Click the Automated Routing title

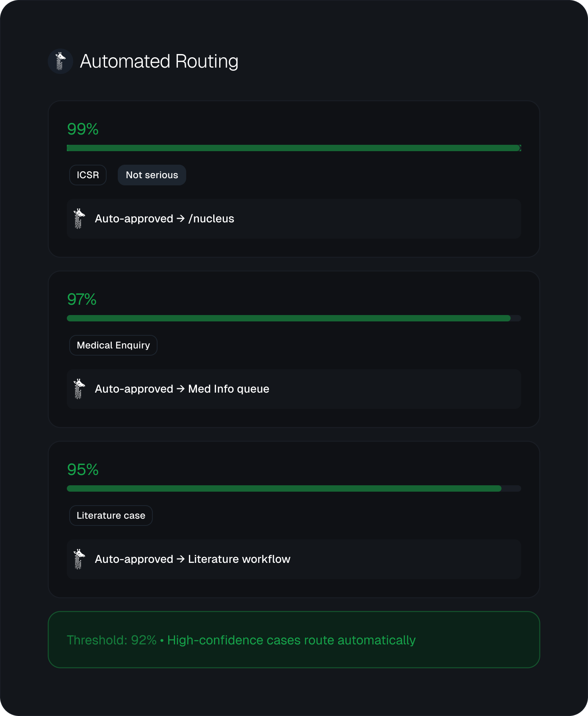[159, 62]
